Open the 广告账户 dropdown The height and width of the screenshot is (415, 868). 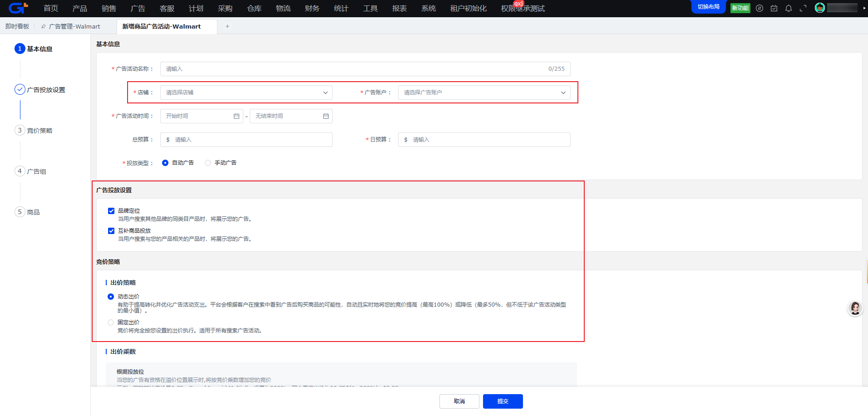[x=484, y=93]
